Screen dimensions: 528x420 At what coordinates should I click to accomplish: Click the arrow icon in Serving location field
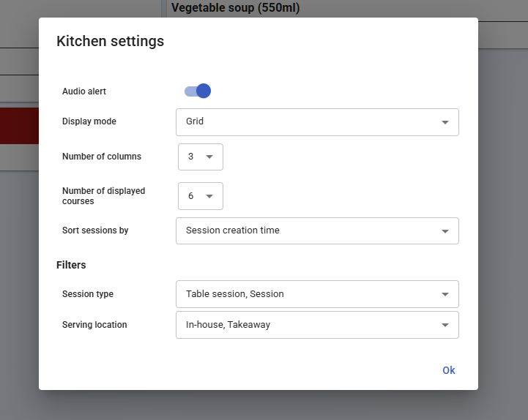click(x=445, y=326)
